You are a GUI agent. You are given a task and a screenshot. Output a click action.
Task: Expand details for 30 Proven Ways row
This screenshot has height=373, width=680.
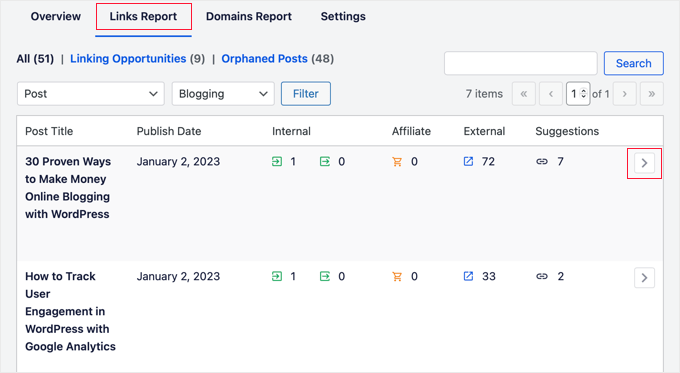coord(644,163)
